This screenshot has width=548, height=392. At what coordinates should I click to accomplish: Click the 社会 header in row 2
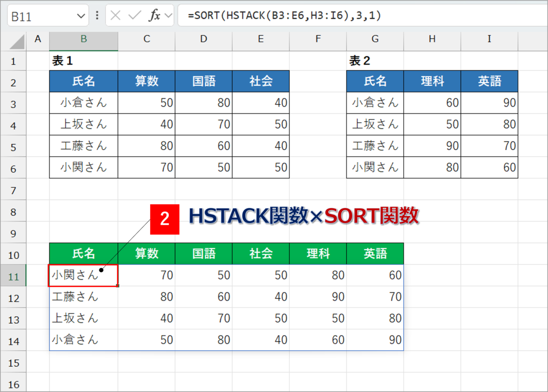pos(261,81)
